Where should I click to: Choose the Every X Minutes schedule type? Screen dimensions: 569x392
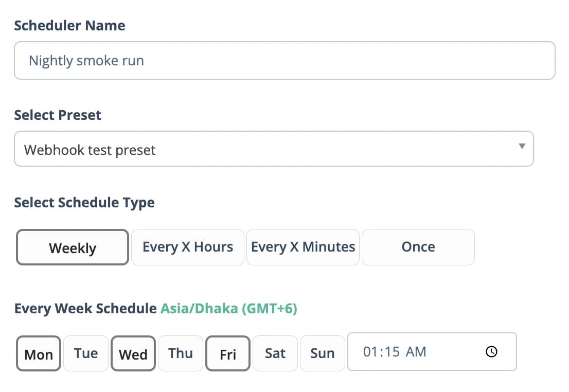pyautogui.click(x=303, y=247)
